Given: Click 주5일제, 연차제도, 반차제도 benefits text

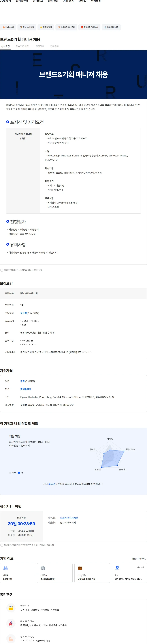Looking at the screenshot, I should tap(44, 626).
